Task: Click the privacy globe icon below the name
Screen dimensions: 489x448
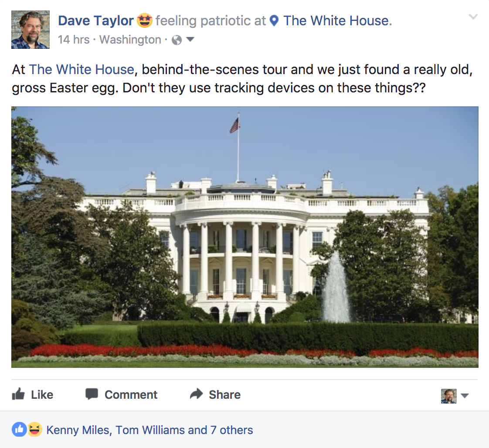Action: click(x=176, y=40)
